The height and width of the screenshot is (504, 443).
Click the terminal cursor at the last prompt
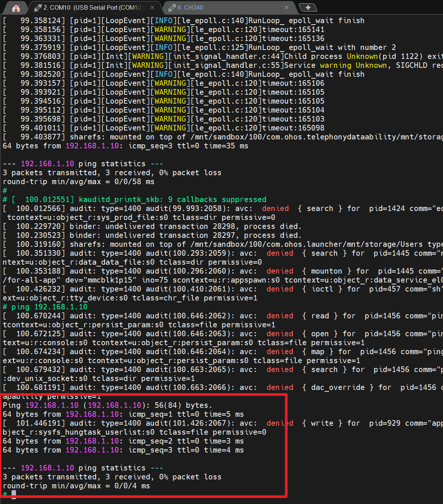[14, 495]
